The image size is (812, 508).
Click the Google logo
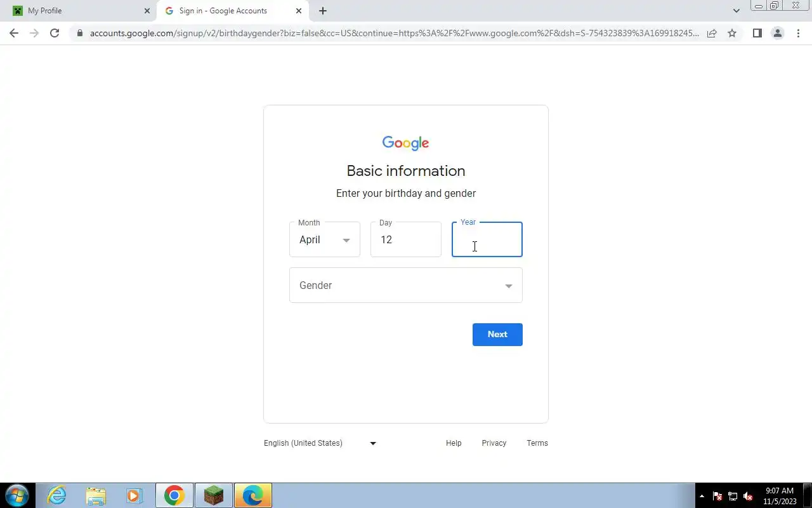coord(406,143)
